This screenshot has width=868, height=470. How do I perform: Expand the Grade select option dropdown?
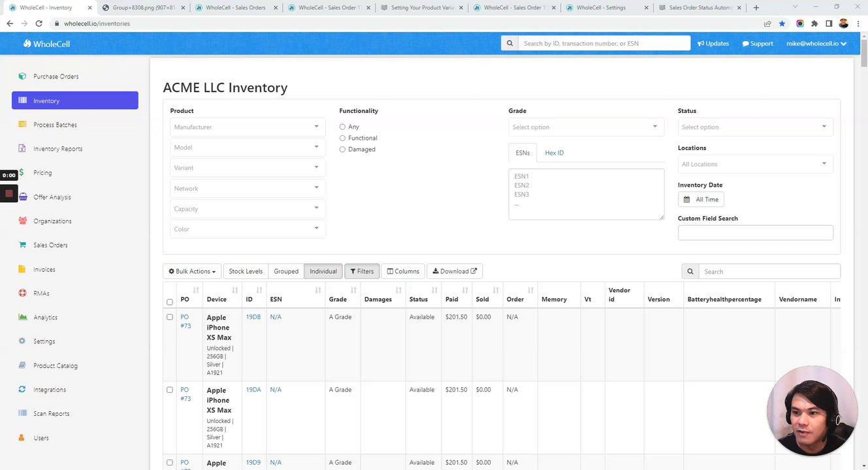[586, 127]
